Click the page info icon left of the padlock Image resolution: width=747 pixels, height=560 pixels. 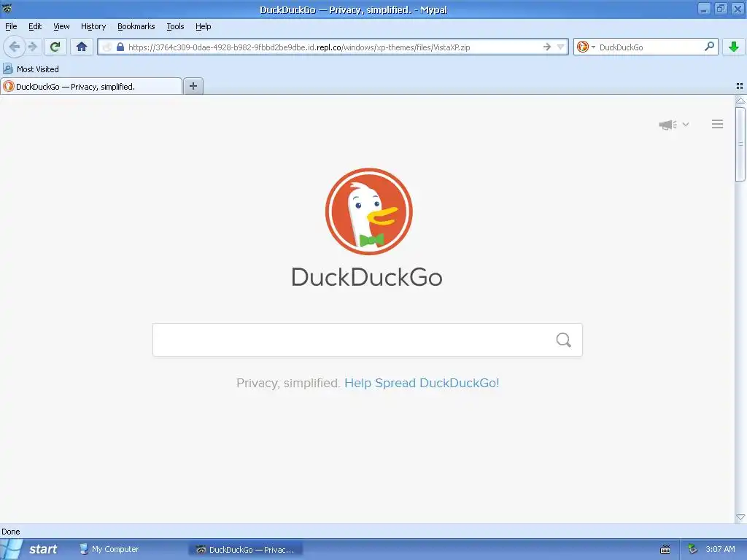point(107,47)
